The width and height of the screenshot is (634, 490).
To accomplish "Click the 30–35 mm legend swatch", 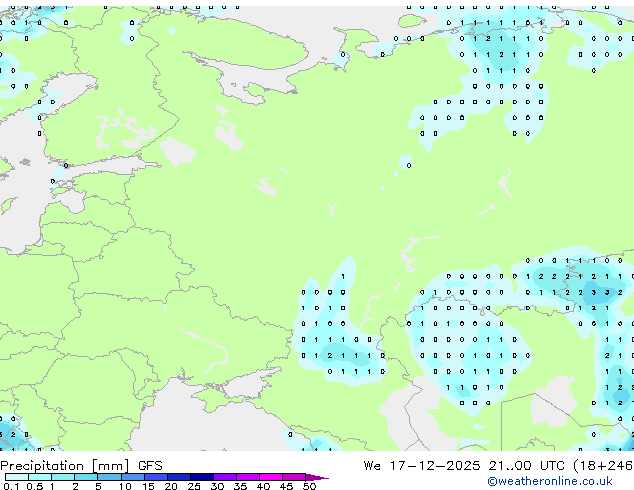I will (x=225, y=477).
